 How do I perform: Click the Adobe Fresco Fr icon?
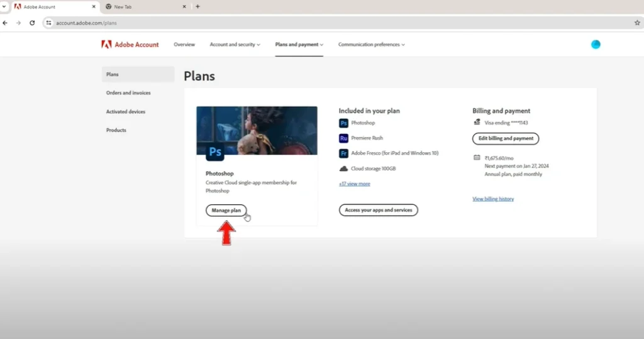[x=343, y=153]
